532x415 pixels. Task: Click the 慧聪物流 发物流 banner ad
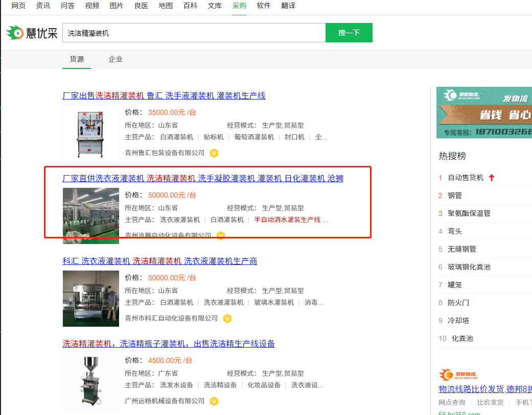tap(484, 112)
